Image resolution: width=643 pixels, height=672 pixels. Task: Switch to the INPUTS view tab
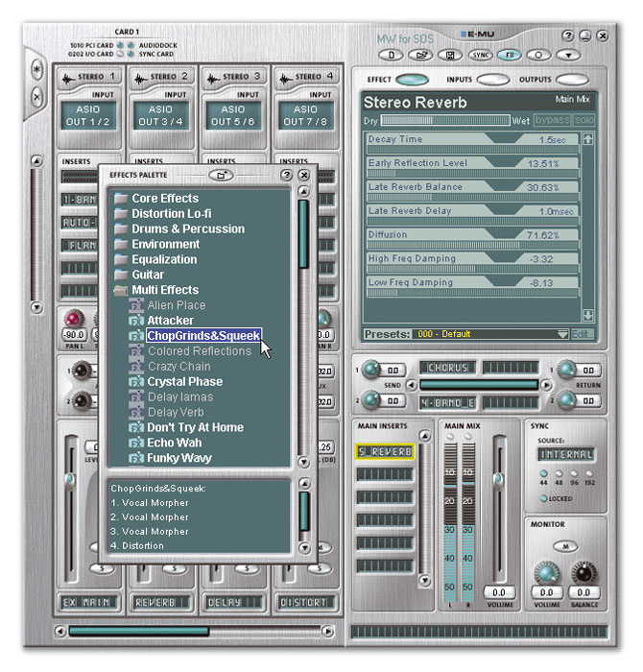[492, 80]
